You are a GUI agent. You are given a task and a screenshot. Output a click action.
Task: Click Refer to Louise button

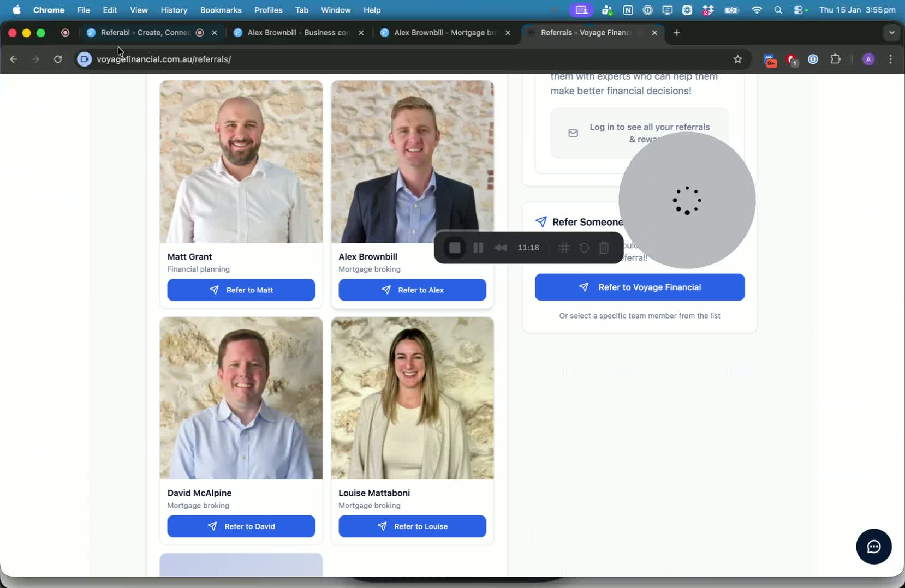[412, 526]
